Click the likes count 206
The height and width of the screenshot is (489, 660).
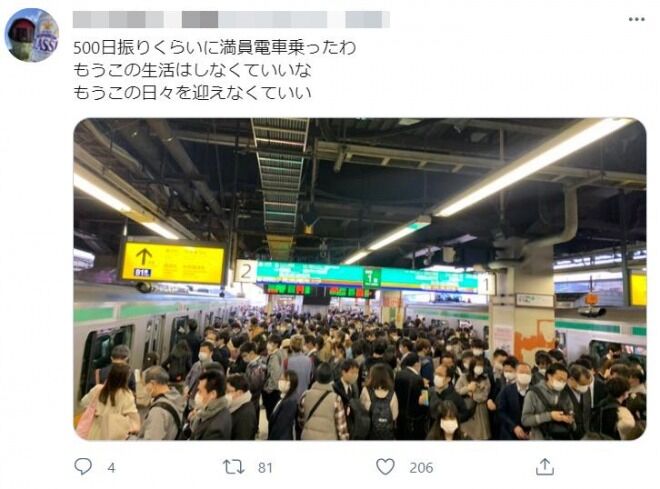[421, 468]
